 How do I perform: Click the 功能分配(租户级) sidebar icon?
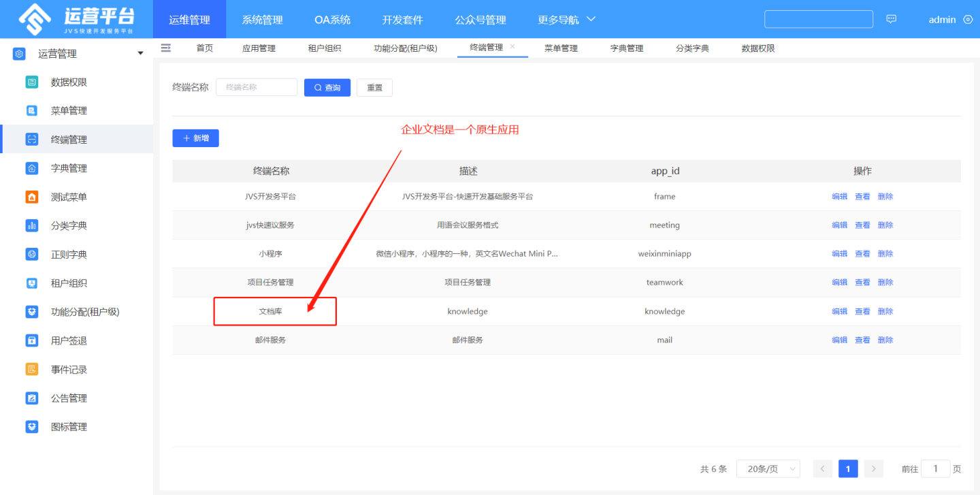pos(32,312)
